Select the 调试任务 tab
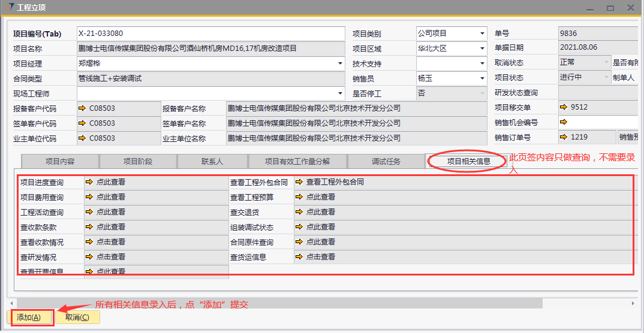The width and height of the screenshot is (644, 333). (386, 162)
